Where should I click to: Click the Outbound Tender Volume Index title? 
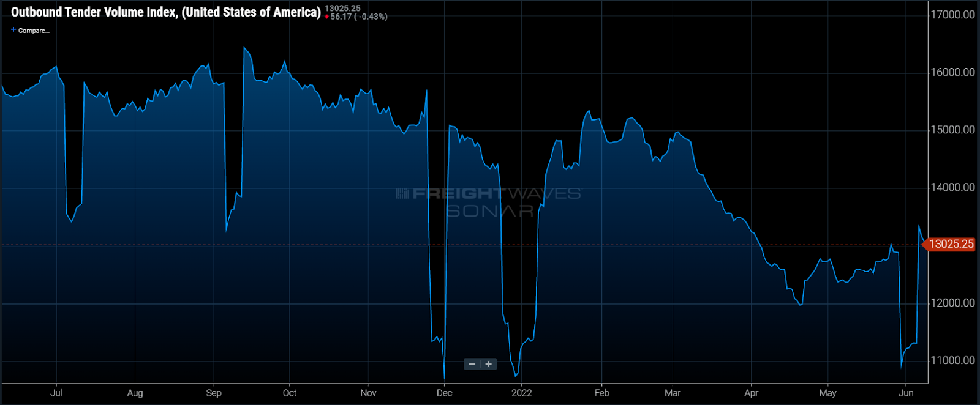point(166,12)
